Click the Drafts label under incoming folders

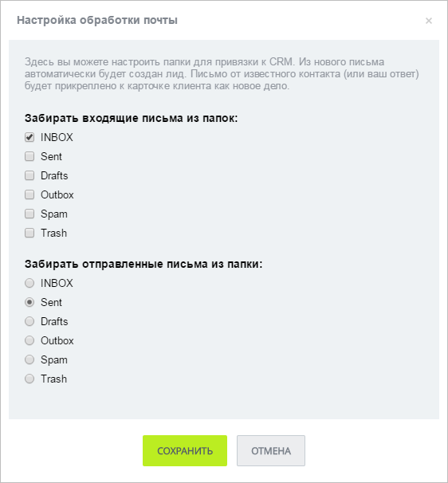click(54, 175)
